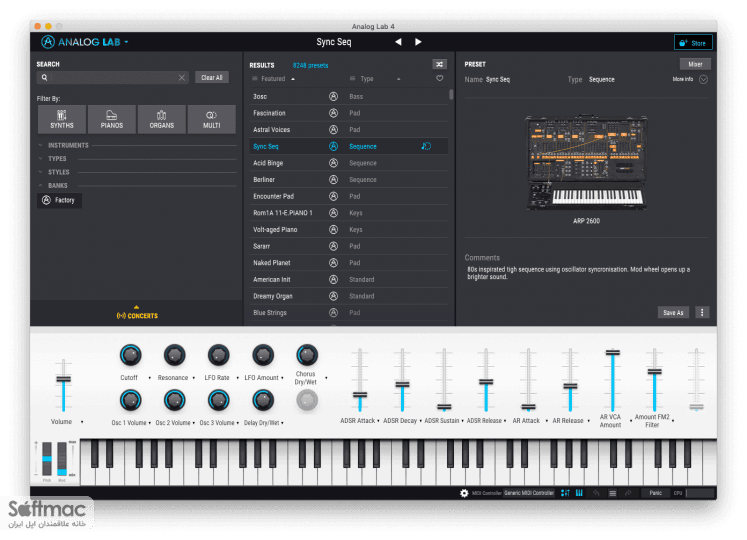747x540 pixels.
Task: Select the 3osc preset
Action: (x=348, y=96)
